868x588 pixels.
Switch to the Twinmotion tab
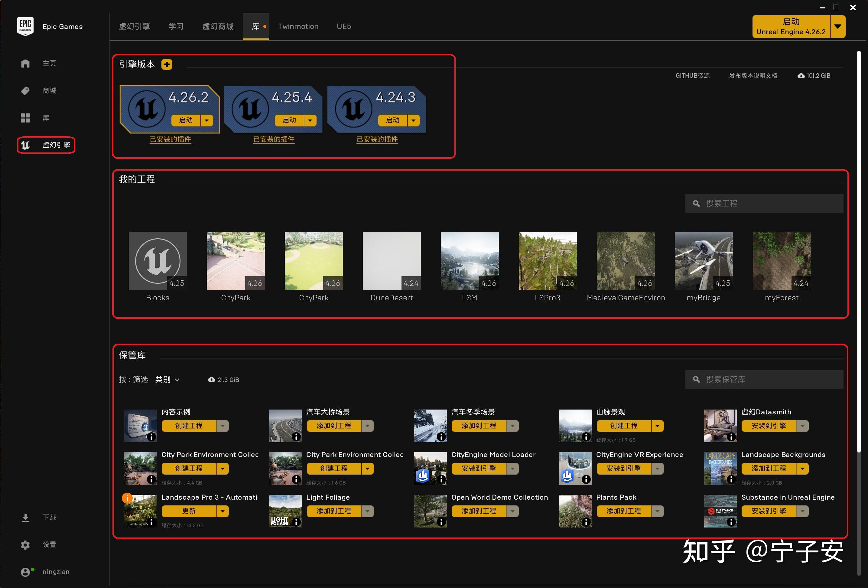[298, 27]
